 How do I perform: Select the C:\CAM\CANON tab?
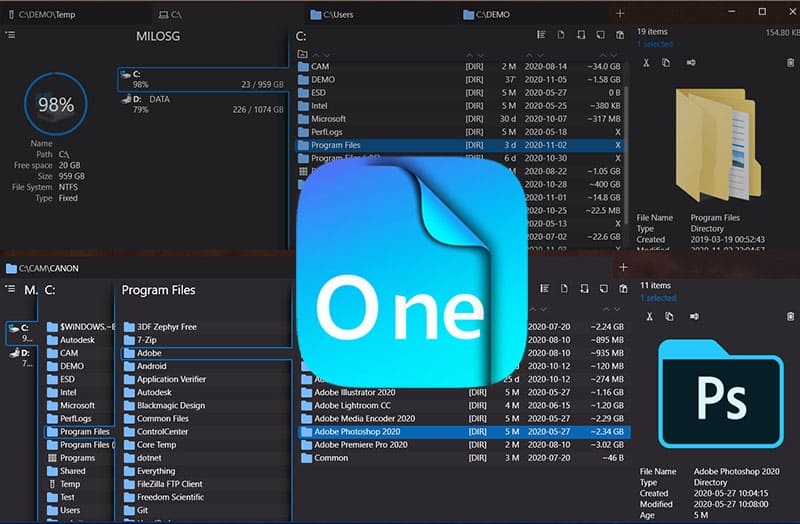[x=42, y=268]
